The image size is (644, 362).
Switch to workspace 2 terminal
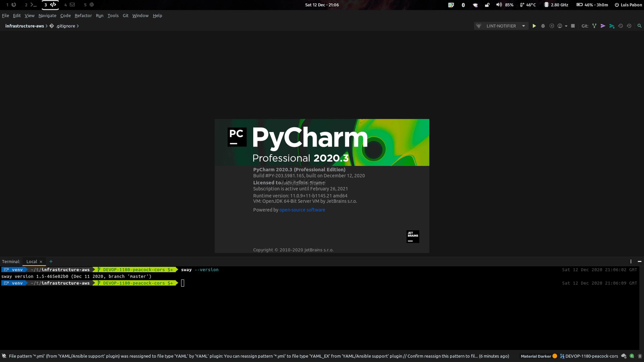click(31, 5)
